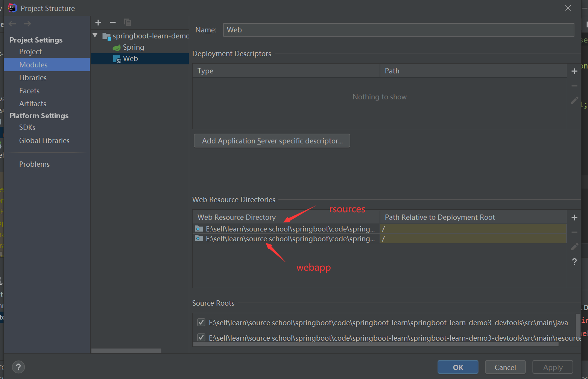This screenshot has width=588, height=379.
Task: Click folder icon of second web resource directory
Action: click(x=199, y=239)
